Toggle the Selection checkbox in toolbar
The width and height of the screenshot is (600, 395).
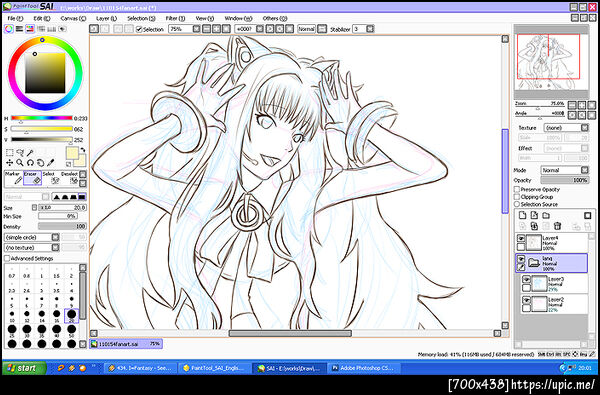click(139, 29)
